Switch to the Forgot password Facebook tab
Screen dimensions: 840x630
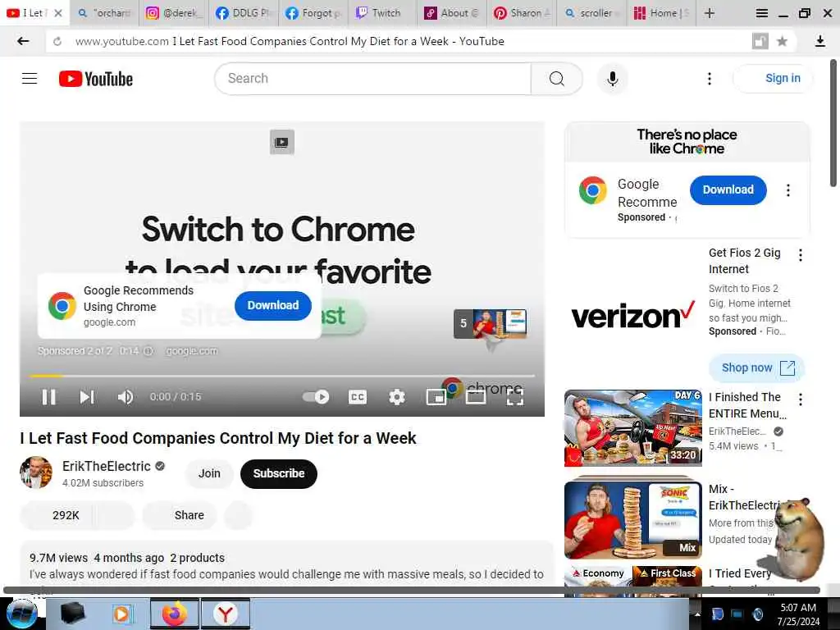(313, 13)
